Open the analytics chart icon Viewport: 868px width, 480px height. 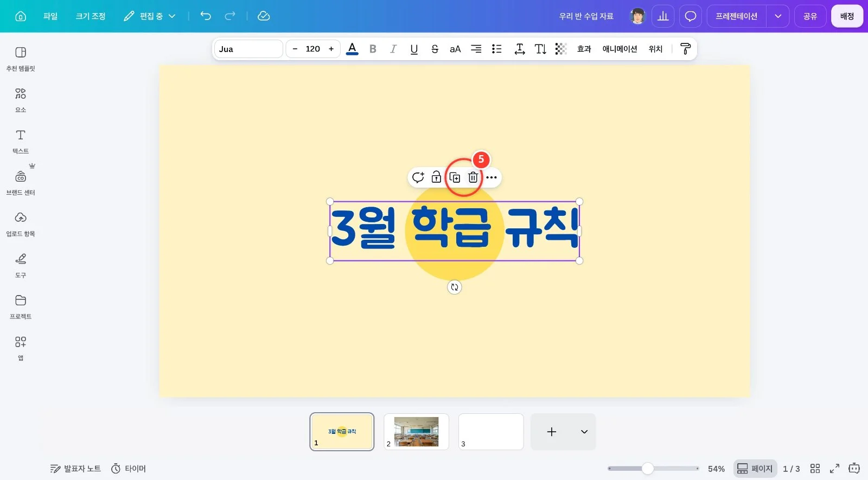663,16
